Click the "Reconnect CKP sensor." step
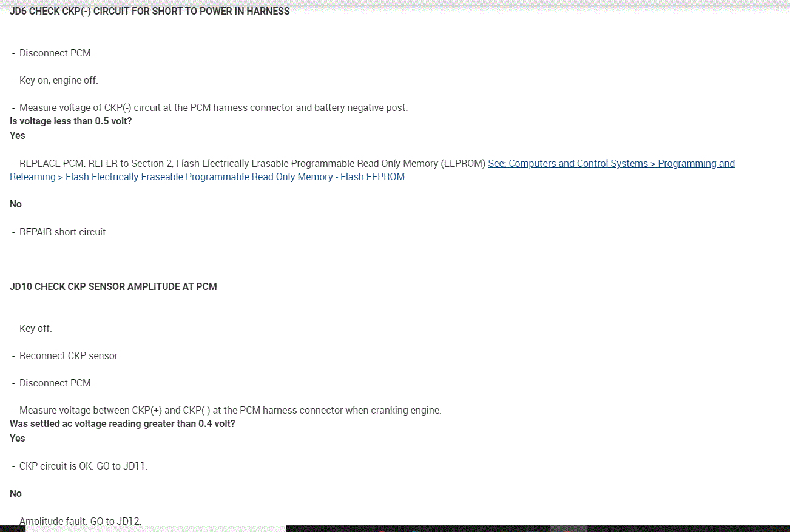Image resolution: width=790 pixels, height=532 pixels. [x=69, y=355]
